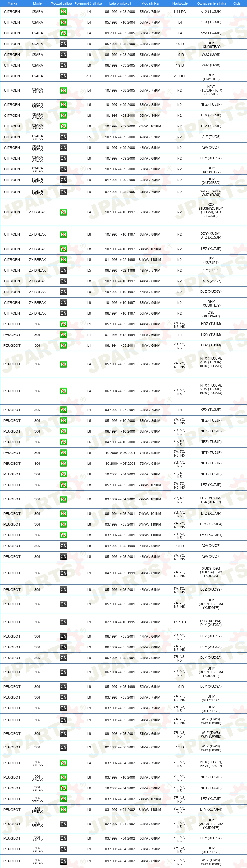Click diesel icon in Xsara Break VJZ (TUD5) row
Image resolution: width=247 pixels, height=868 pixels.
coord(63,137)
